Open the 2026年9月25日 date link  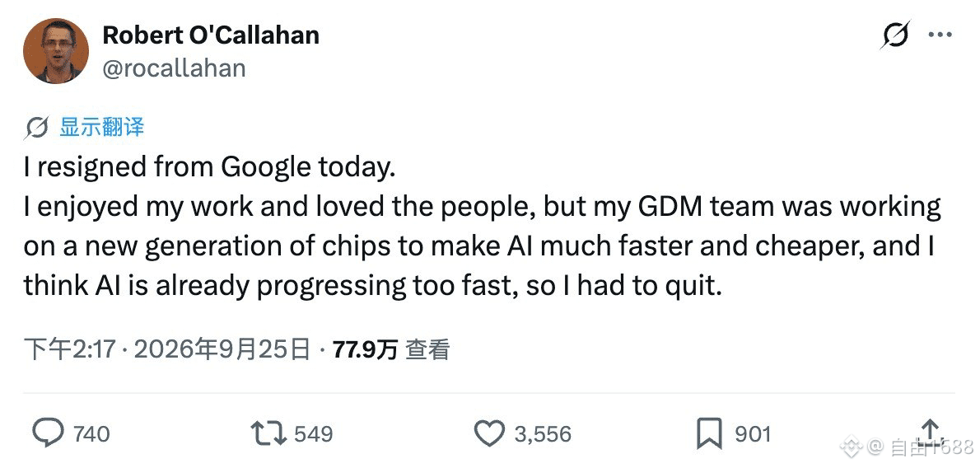(x=222, y=349)
